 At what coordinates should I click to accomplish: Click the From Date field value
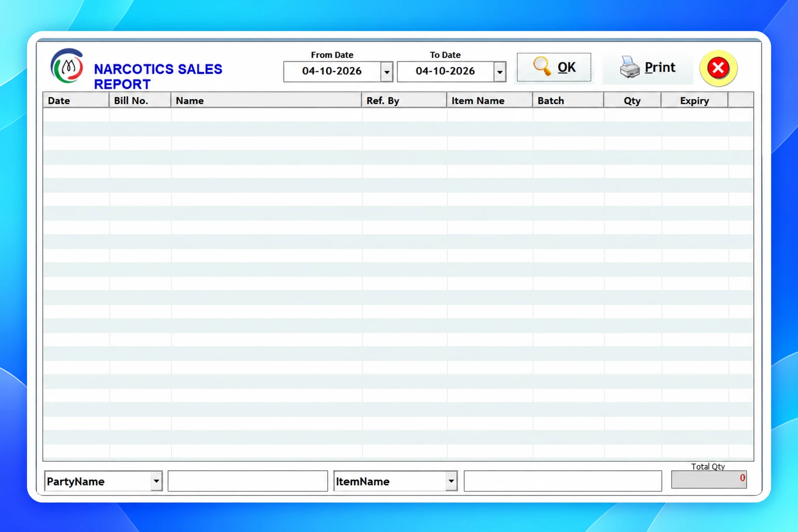coord(332,72)
